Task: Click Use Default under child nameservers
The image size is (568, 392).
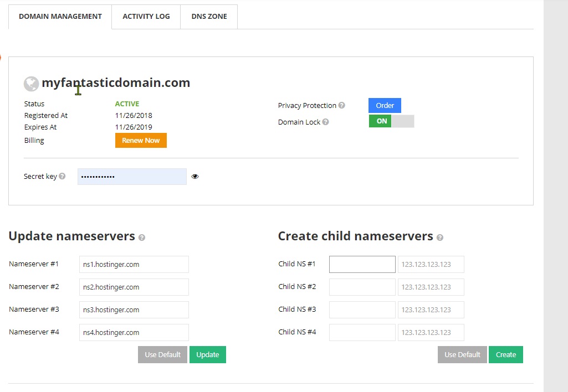Action: (x=462, y=355)
